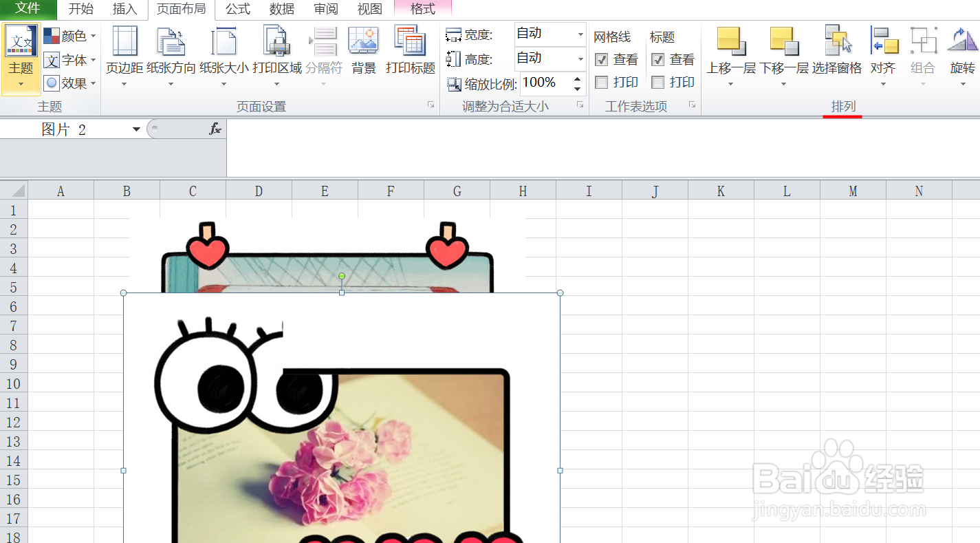This screenshot has width=980, height=543.
Task: Open paper Size (纸张大小) menu
Action: click(x=224, y=58)
